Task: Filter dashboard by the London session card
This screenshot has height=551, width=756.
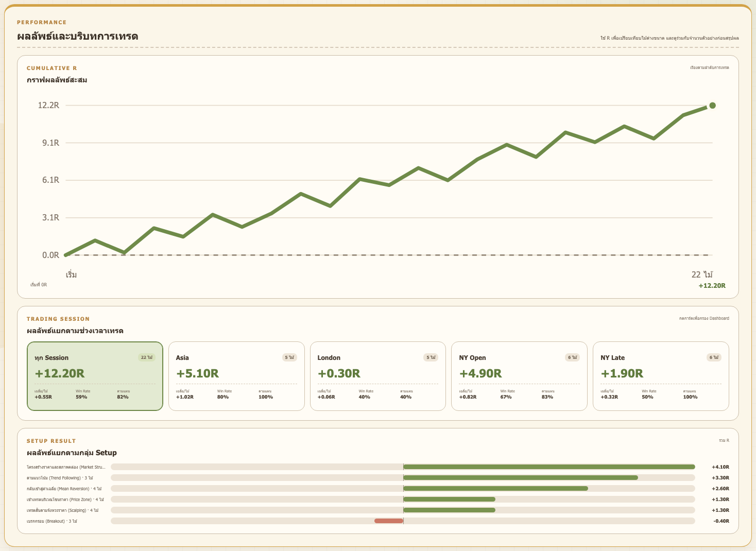Action: (378, 376)
